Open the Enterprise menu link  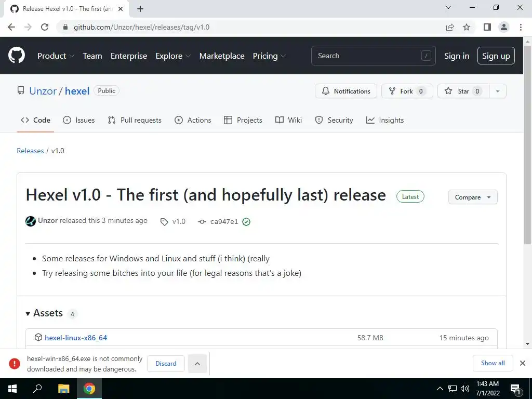(129, 56)
